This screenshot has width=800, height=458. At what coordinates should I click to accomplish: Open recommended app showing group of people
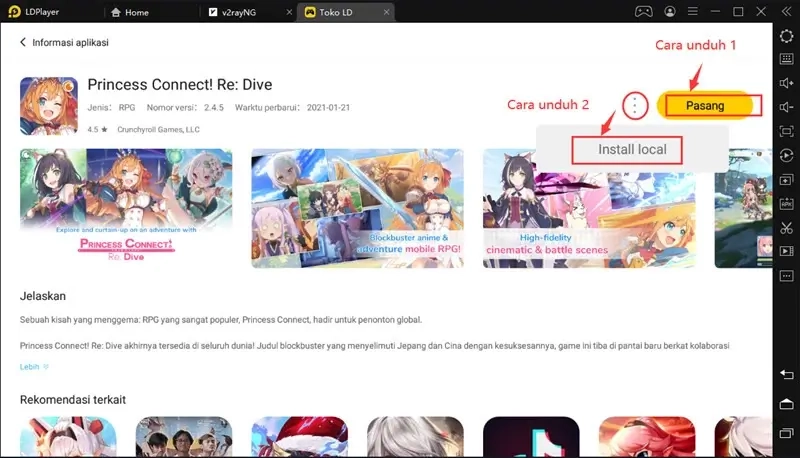click(184, 437)
